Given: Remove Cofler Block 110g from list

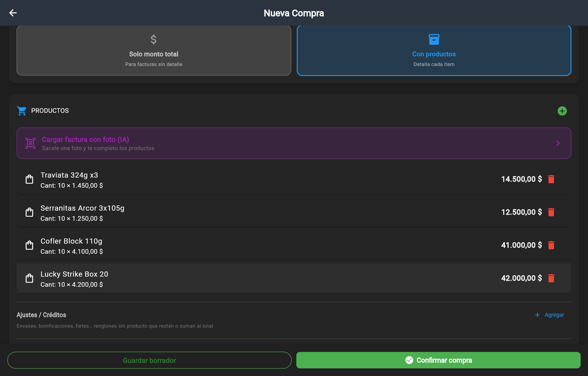Looking at the screenshot, I should click(551, 245).
